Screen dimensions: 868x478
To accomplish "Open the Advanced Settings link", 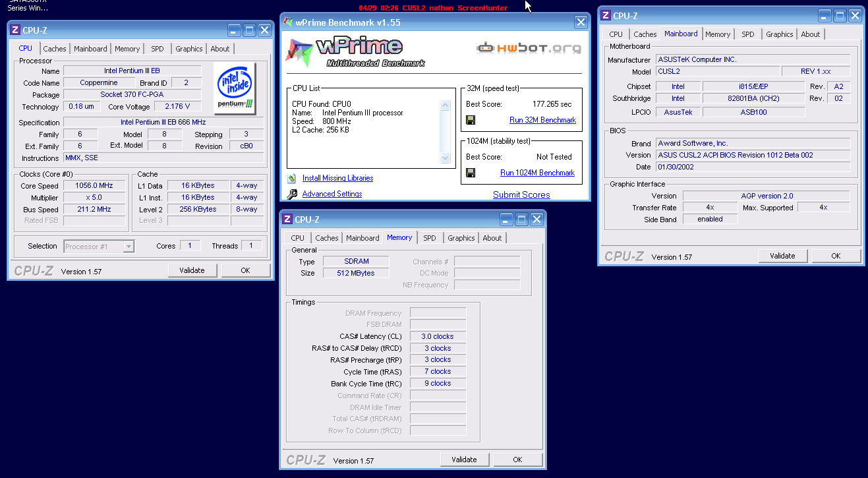I will pos(332,194).
